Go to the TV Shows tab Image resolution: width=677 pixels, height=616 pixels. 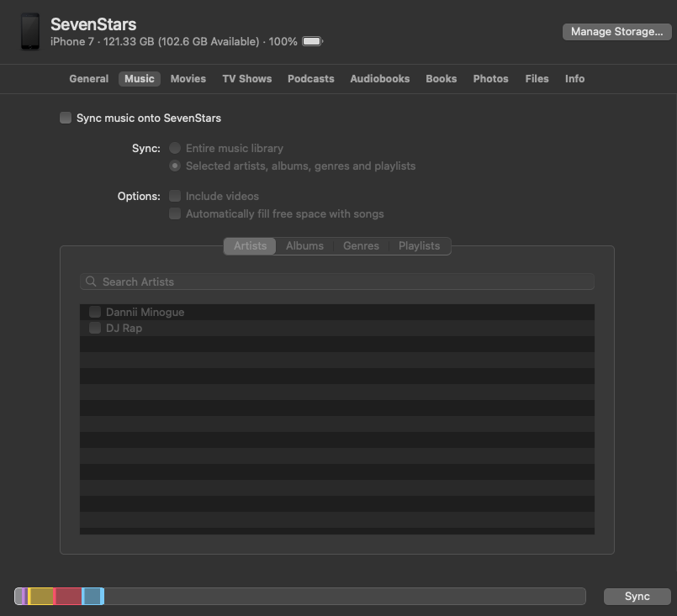tap(247, 78)
